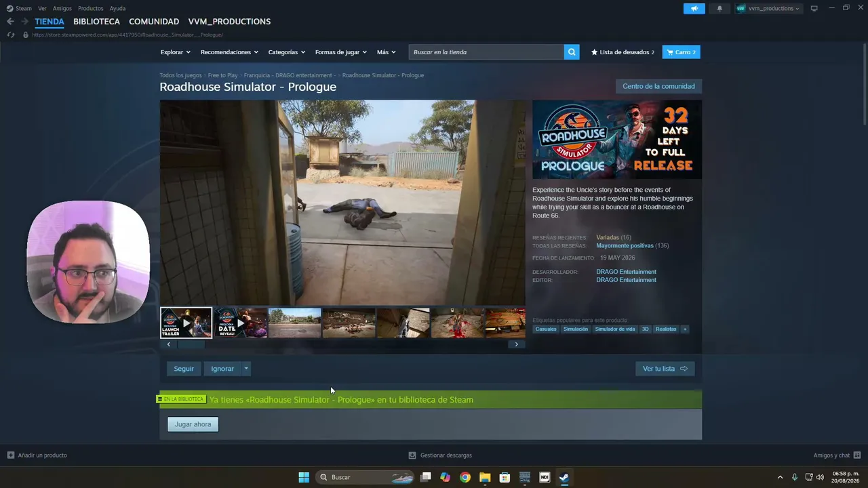Expand the Categorías dropdown
The width and height of the screenshot is (868, 488).
pos(287,52)
